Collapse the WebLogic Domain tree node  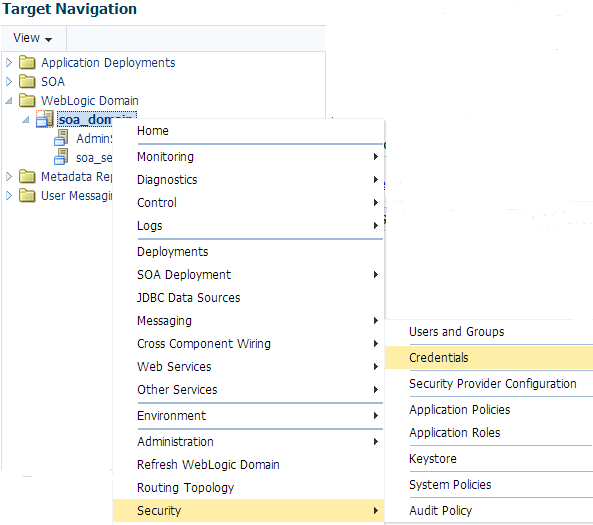[x=9, y=101]
